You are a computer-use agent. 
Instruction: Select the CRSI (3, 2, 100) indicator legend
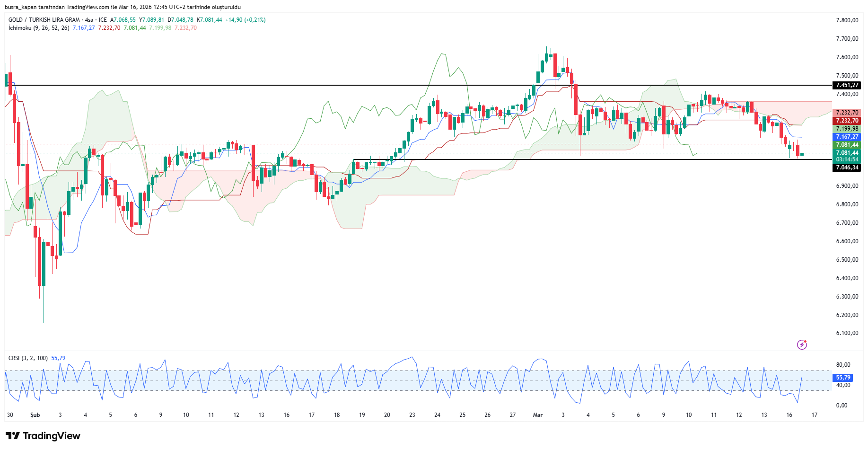pos(28,358)
